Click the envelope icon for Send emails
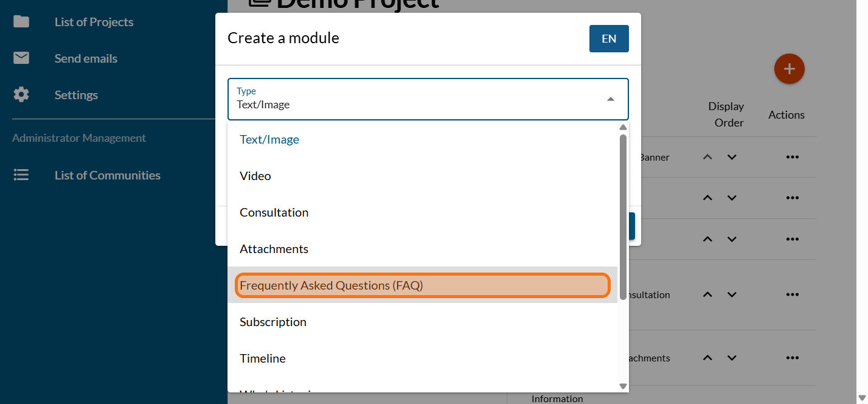Viewport: 868px width, 404px height. point(21,58)
